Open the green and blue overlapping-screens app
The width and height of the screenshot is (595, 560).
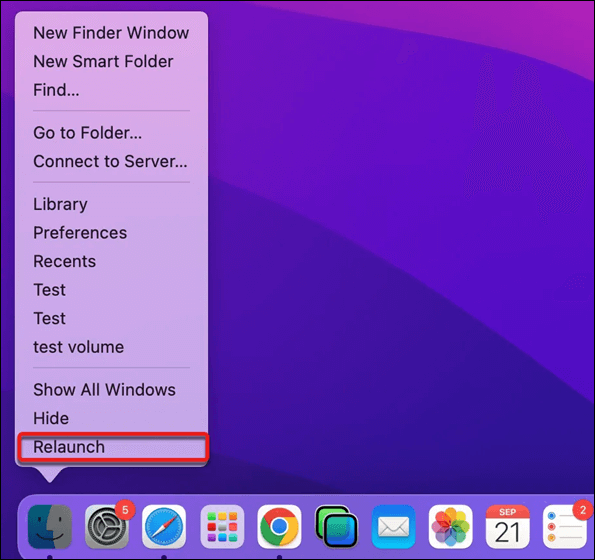337,527
